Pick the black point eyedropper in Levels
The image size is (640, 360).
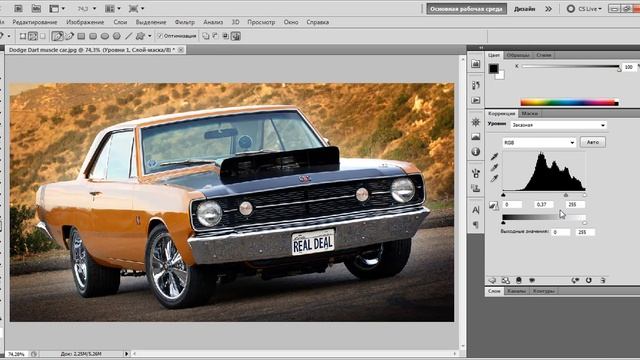click(494, 156)
